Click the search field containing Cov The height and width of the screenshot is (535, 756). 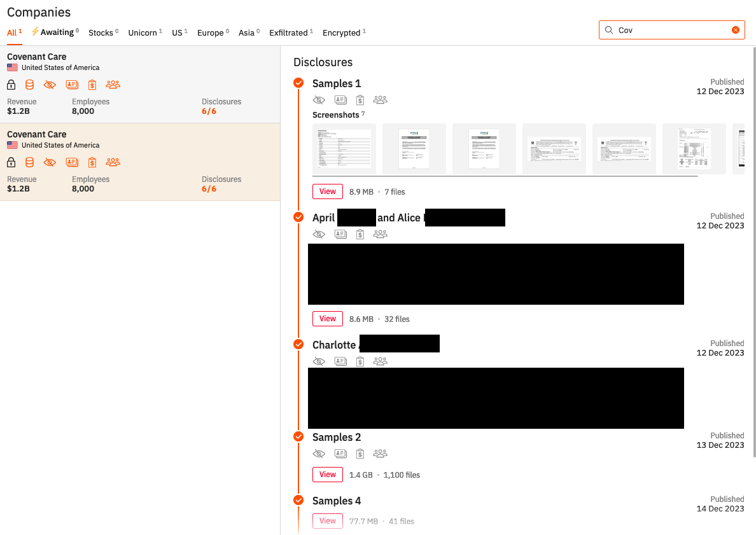[671, 30]
